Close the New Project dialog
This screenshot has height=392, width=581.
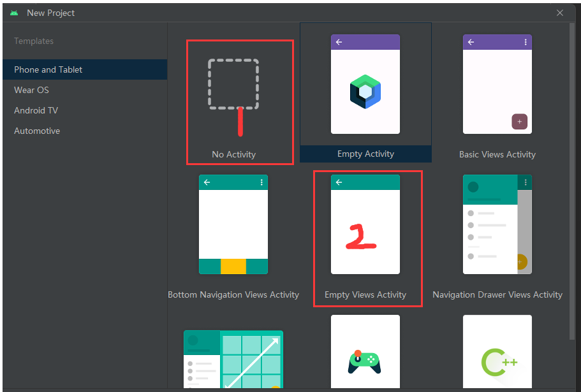click(x=560, y=13)
